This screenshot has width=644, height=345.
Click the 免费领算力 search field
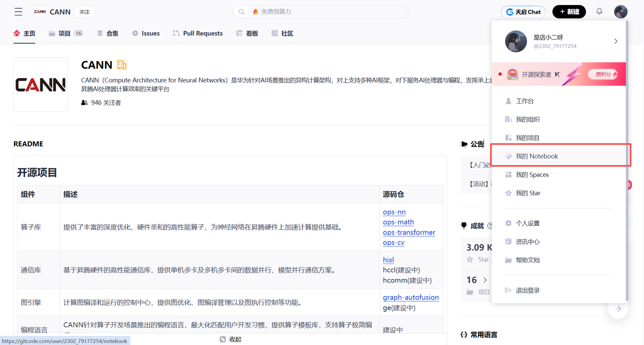[321, 12]
